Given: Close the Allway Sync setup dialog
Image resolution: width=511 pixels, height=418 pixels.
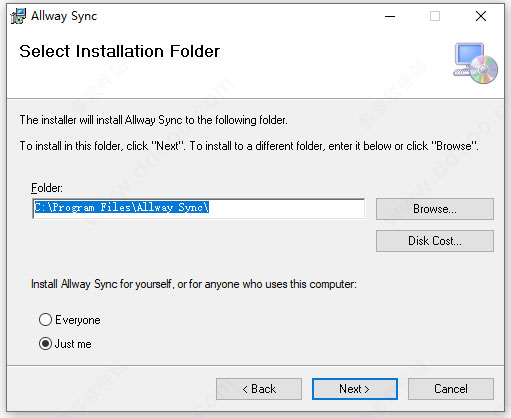Looking at the screenshot, I should click(481, 16).
